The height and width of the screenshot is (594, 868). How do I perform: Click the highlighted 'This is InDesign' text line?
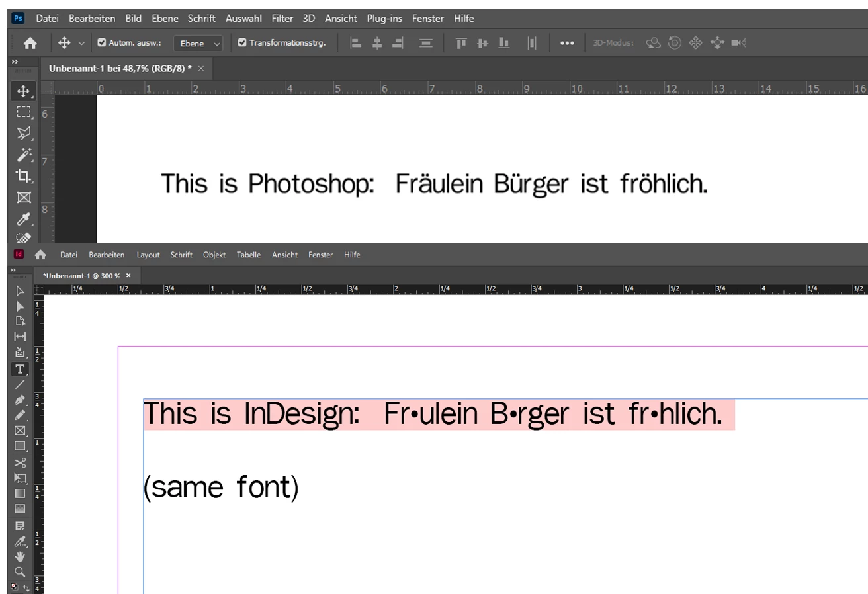(x=439, y=415)
